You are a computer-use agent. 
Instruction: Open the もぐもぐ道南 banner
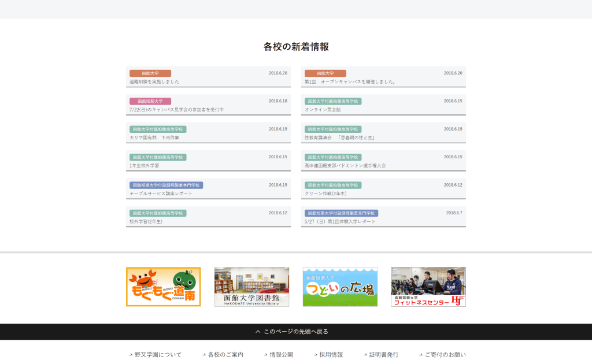(163, 287)
